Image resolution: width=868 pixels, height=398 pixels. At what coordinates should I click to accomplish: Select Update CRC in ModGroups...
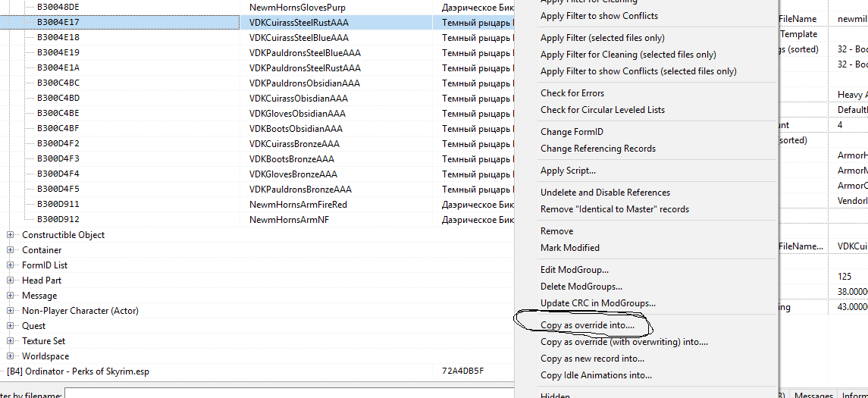[598, 303]
